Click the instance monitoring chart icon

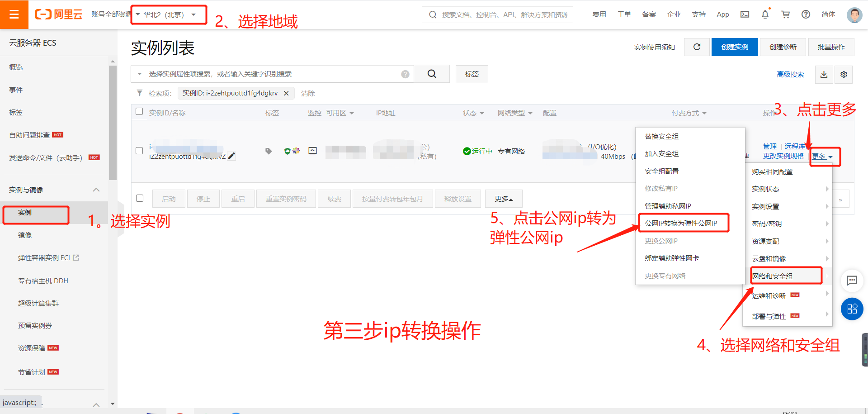tap(312, 151)
